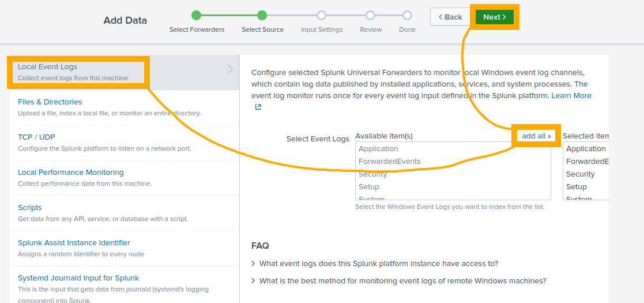Click the external link icon below Learn More
644x303 pixels.
[x=258, y=107]
